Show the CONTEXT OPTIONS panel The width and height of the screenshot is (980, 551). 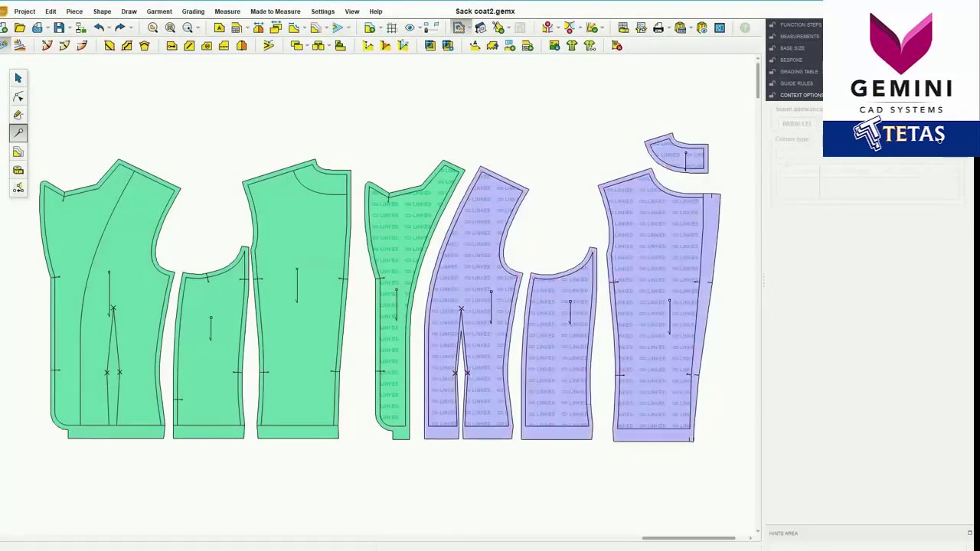pos(801,95)
